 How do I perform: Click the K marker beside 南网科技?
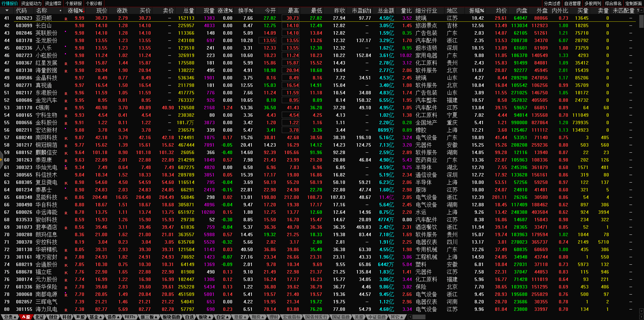tap(66, 138)
